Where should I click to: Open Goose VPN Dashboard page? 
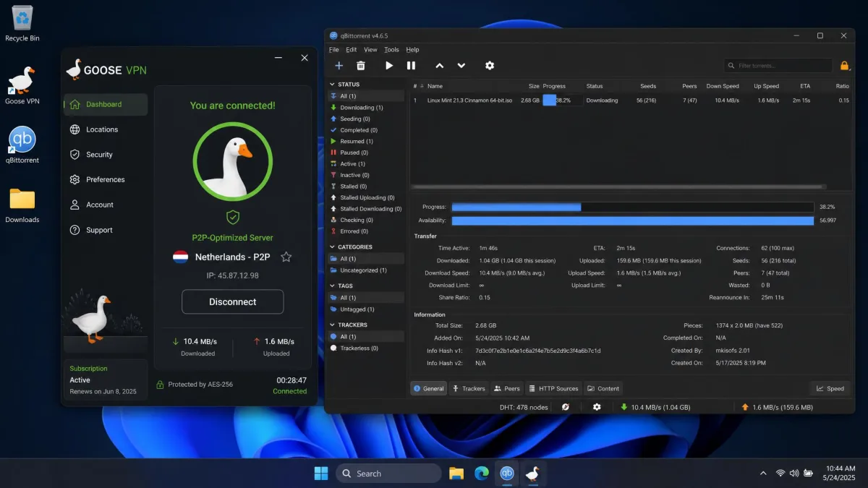(x=106, y=104)
